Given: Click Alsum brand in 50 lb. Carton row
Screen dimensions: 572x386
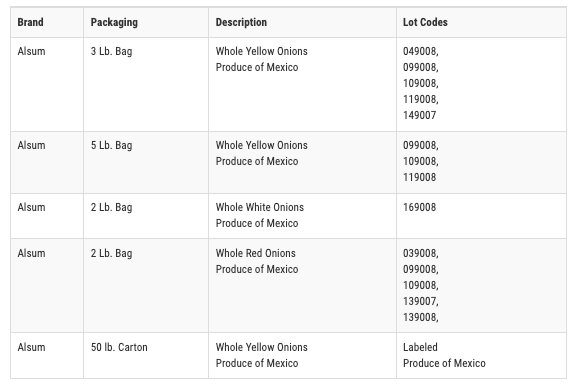Looking at the screenshot, I should [x=31, y=347].
